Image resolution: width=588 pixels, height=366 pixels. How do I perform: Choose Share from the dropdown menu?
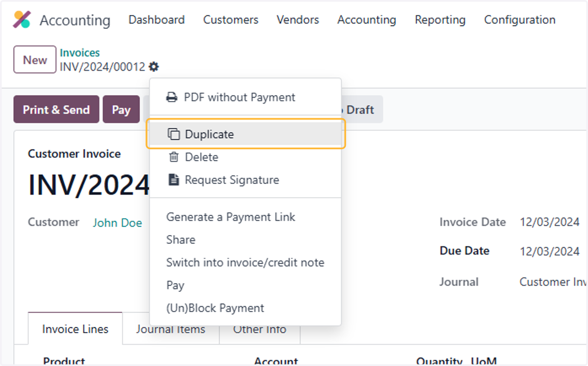pyautogui.click(x=245, y=239)
